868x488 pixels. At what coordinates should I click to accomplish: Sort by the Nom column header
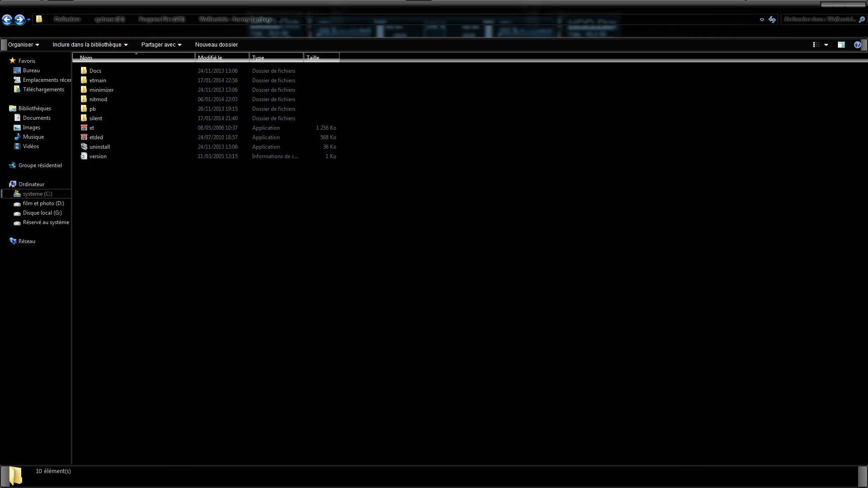(133, 57)
